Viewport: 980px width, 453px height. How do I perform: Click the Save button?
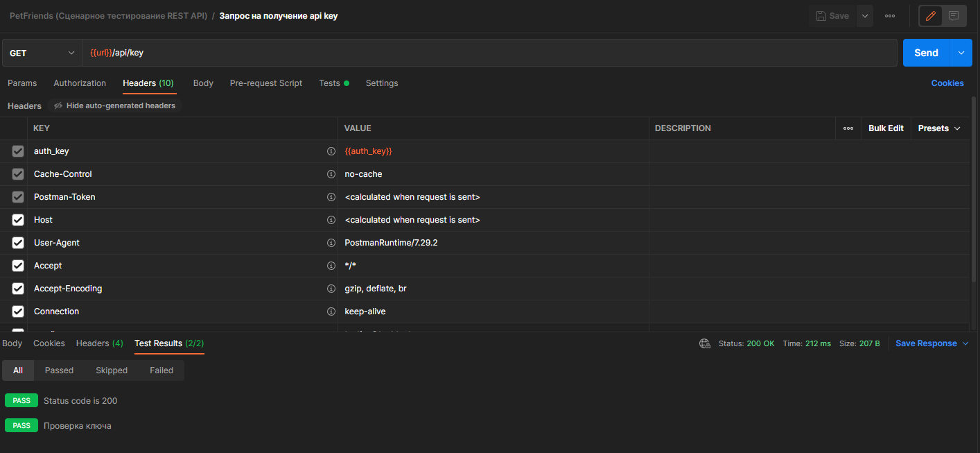832,16
